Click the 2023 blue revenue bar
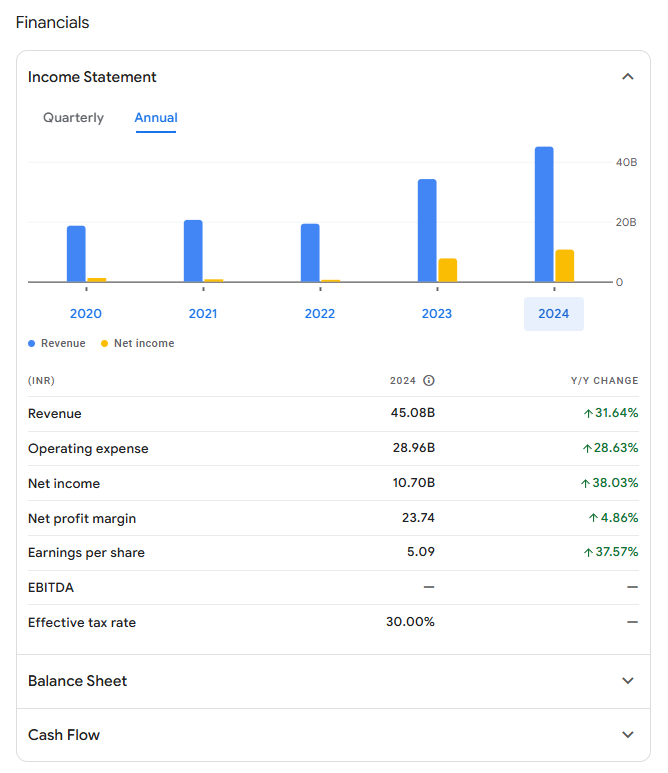This screenshot has height=773, width=668. coord(427,231)
